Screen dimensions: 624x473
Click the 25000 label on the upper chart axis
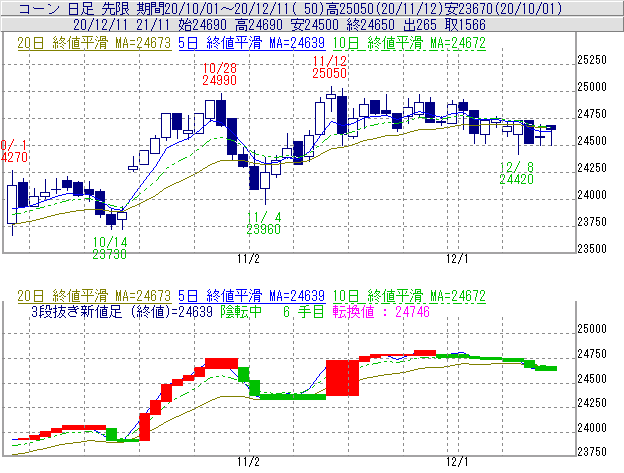coord(592,87)
